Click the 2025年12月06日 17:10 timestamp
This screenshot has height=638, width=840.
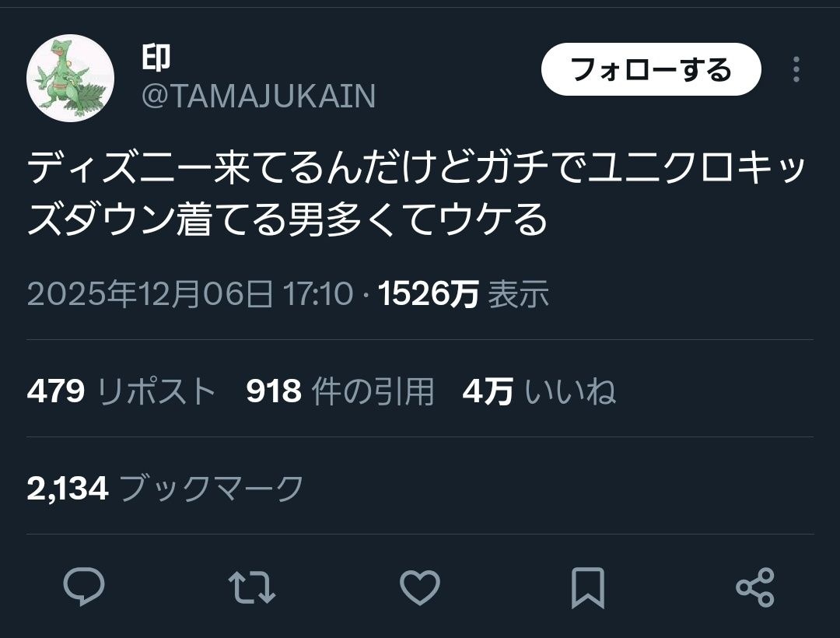tap(191, 293)
